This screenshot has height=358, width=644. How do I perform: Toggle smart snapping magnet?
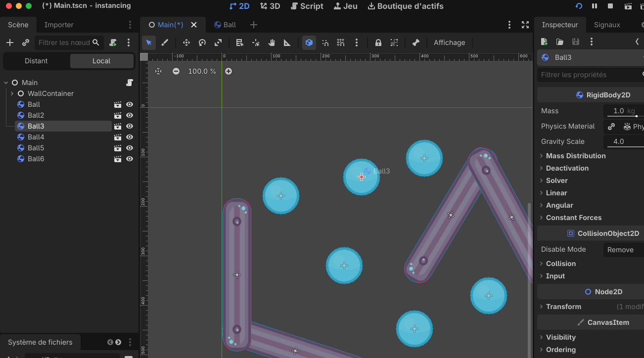pos(325,43)
